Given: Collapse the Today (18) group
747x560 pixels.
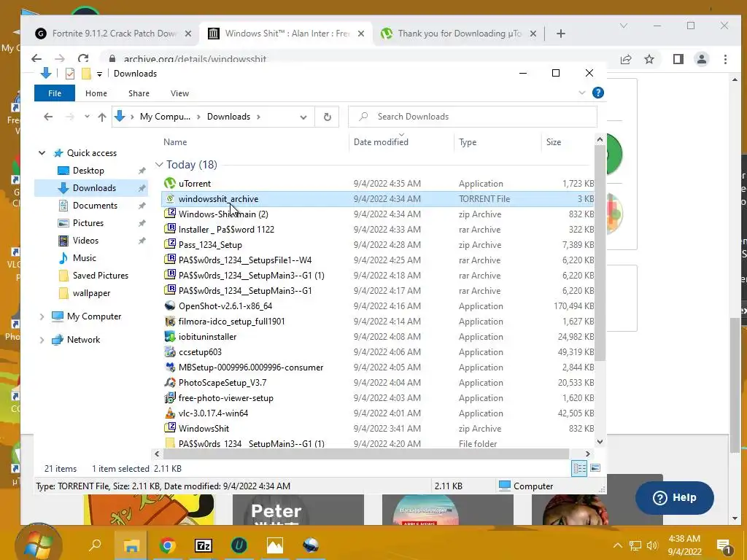Looking at the screenshot, I should tap(159, 164).
